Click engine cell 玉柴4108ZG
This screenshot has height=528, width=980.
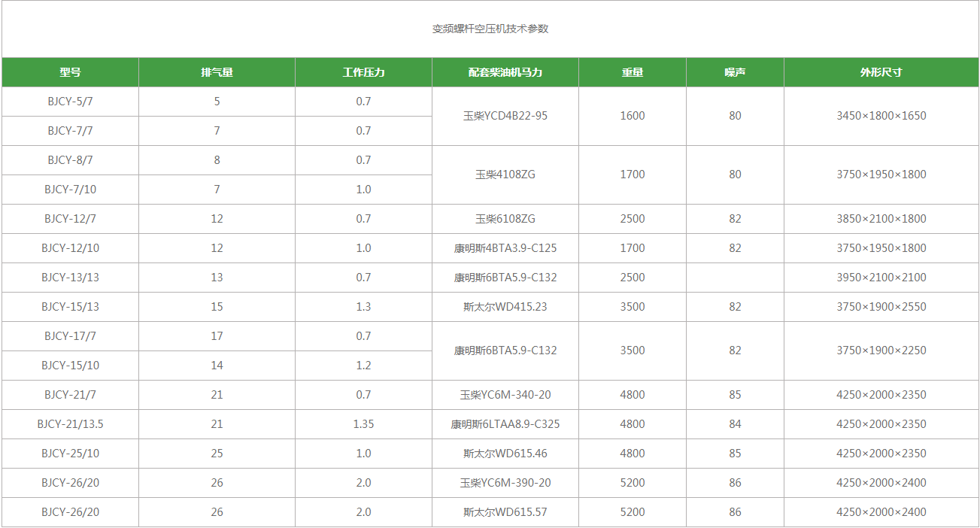(x=505, y=174)
